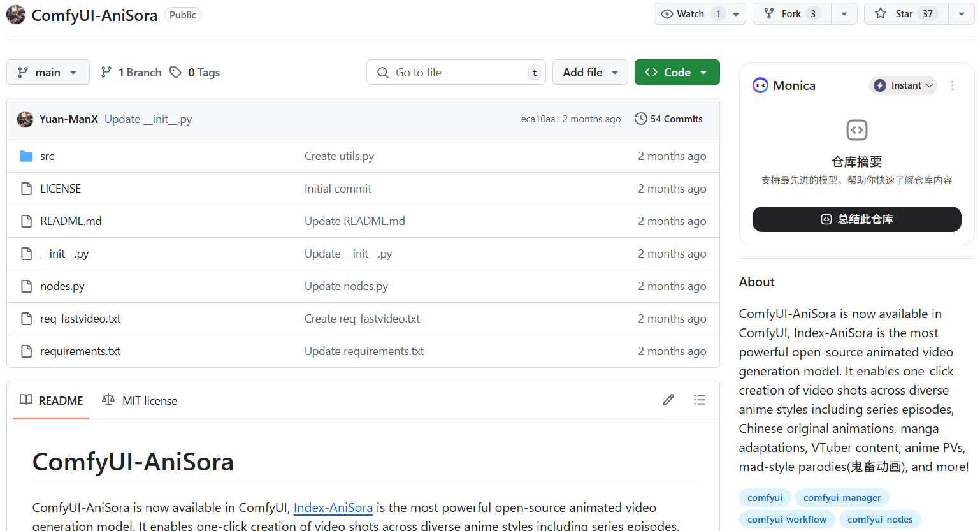Click the fork count 3
980x531 pixels.
(813, 14)
